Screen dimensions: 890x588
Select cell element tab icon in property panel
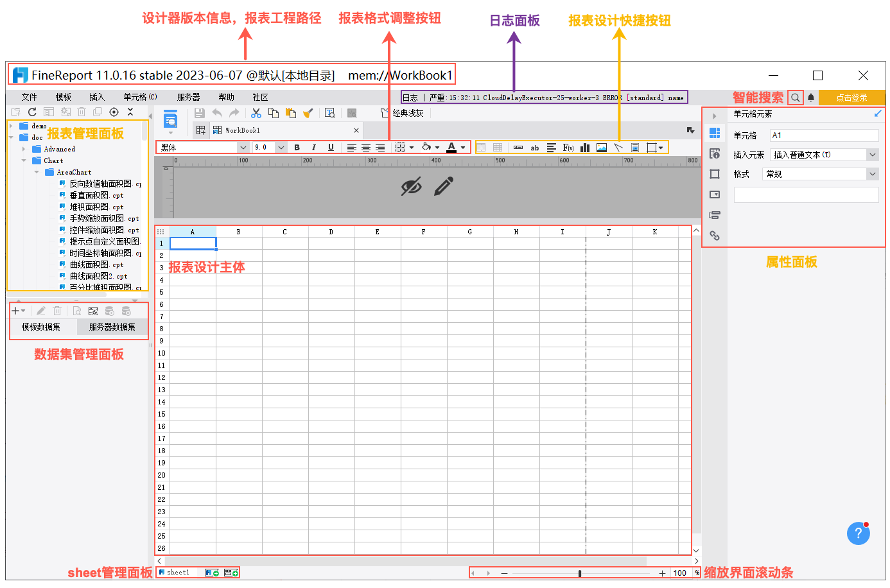pos(715,133)
